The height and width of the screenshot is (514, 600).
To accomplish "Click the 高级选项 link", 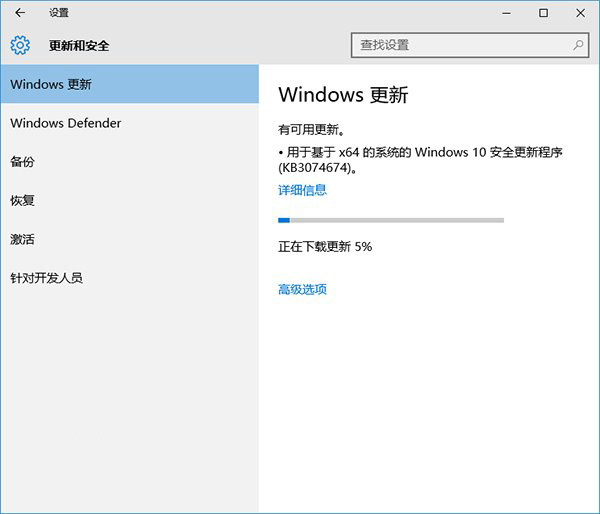I will pos(302,290).
